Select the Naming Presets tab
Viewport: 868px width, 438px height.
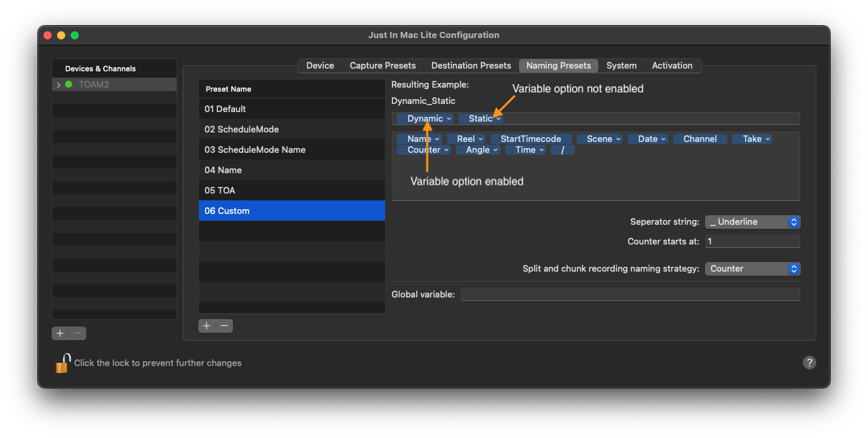[x=558, y=66]
